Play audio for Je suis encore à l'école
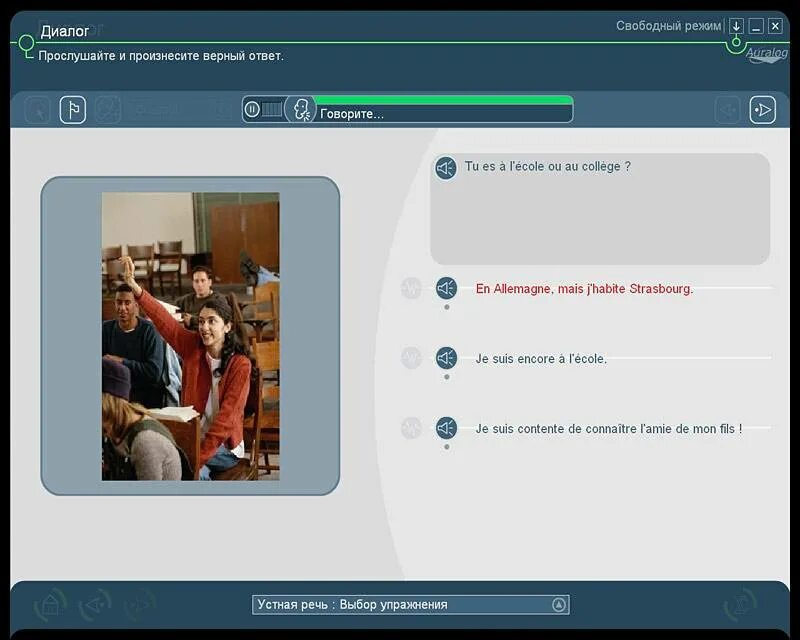Image resolution: width=800 pixels, height=640 pixels. click(446, 358)
